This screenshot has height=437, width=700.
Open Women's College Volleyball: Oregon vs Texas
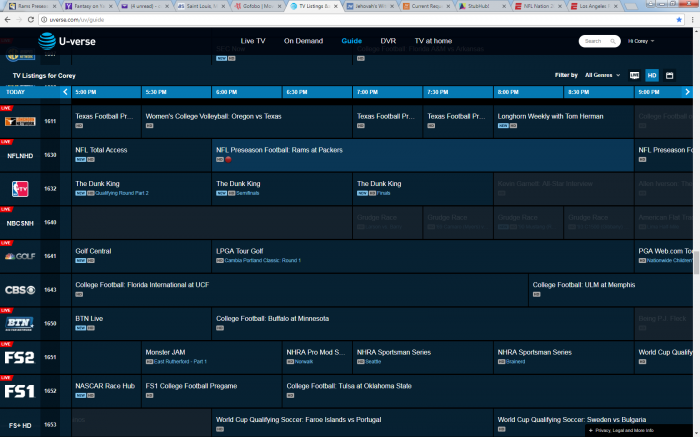pyautogui.click(x=246, y=121)
